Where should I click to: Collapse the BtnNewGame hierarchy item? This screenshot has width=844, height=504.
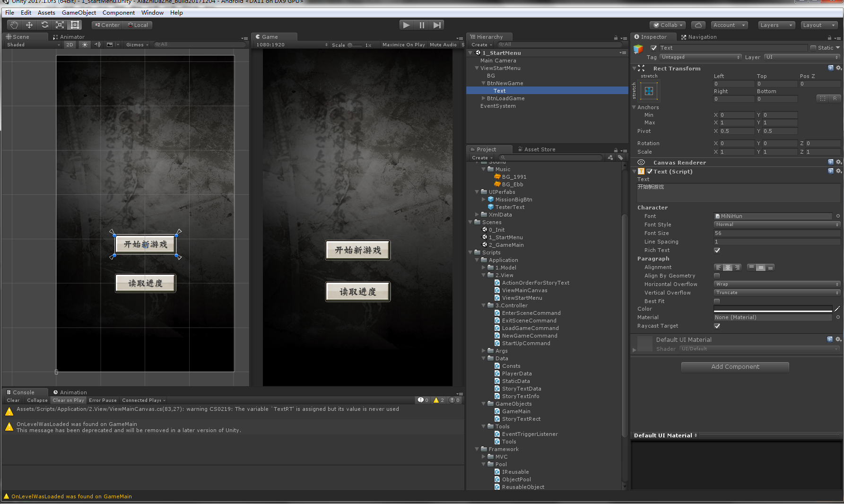point(483,83)
